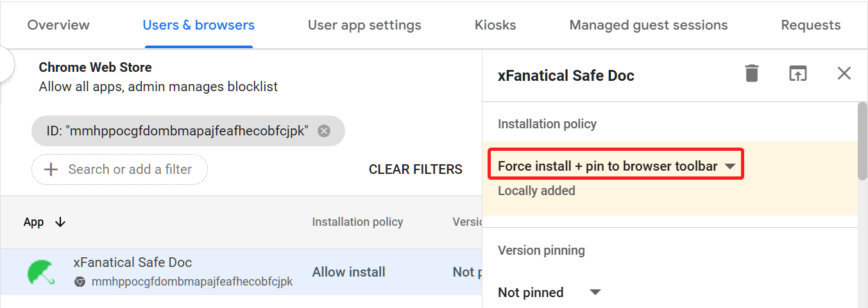Screen dimensions: 868x308
Task: Delete the xFanatical Safe Doc app
Action: [x=752, y=73]
